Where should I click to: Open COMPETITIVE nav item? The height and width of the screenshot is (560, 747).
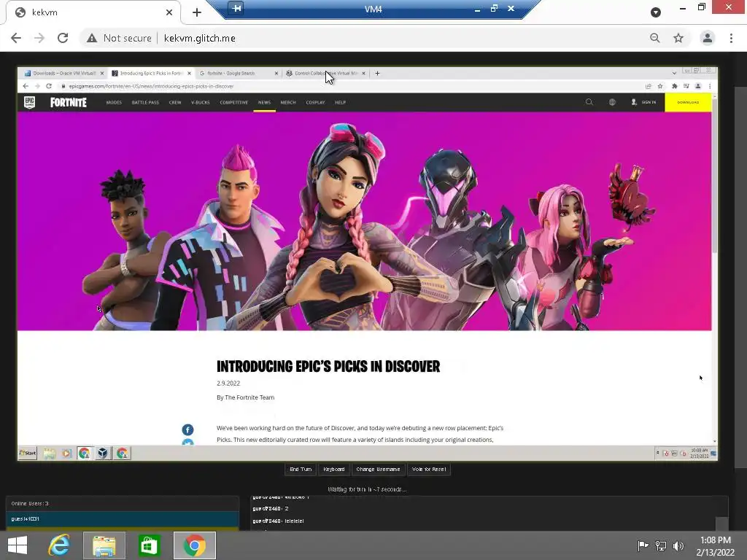point(234,102)
